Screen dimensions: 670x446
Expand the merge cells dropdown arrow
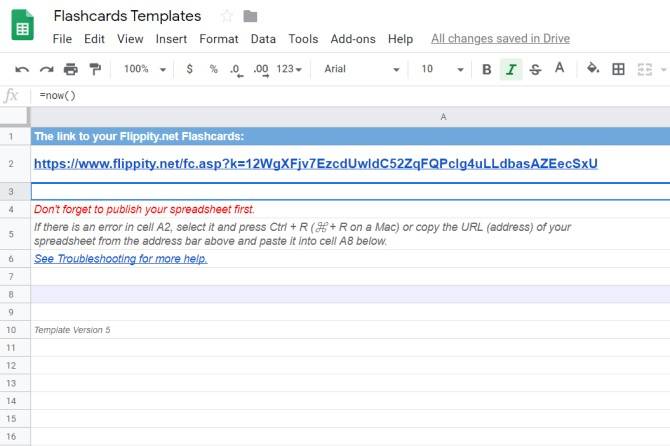(663, 69)
